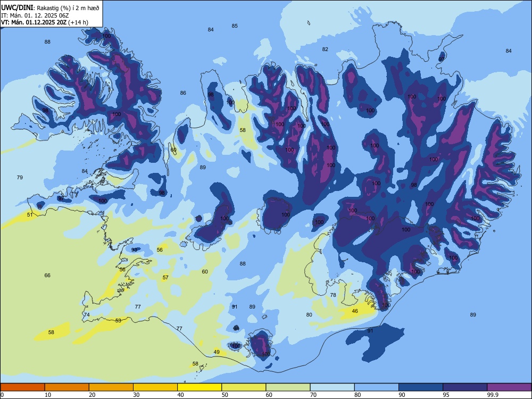Click the humidity value '49' near south coast
532x399 pixels.
217,352
